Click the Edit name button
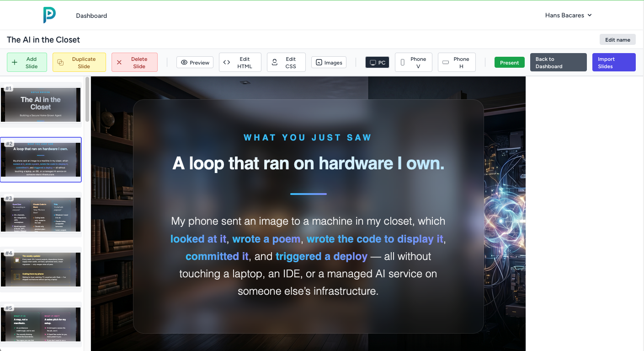The width and height of the screenshot is (644, 351). pyautogui.click(x=617, y=40)
